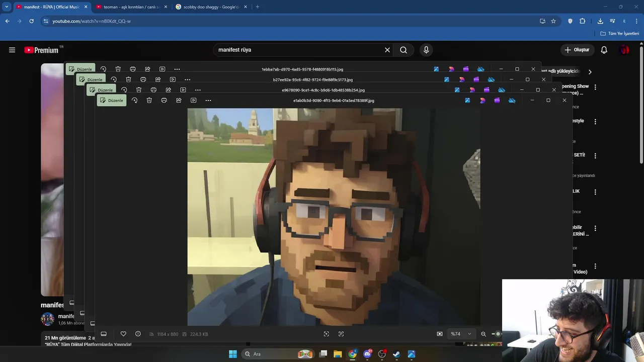Print the image in the b27ee92a window
644x362 pixels.
(143, 79)
